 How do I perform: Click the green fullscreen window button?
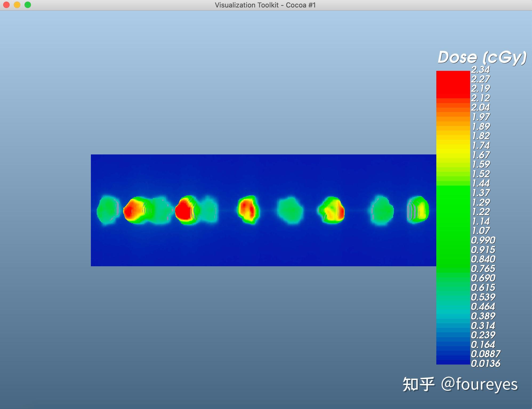click(x=28, y=5)
